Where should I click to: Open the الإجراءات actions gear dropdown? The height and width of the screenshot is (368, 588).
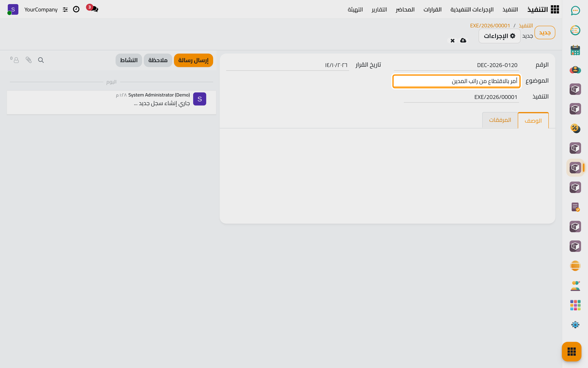coord(499,36)
